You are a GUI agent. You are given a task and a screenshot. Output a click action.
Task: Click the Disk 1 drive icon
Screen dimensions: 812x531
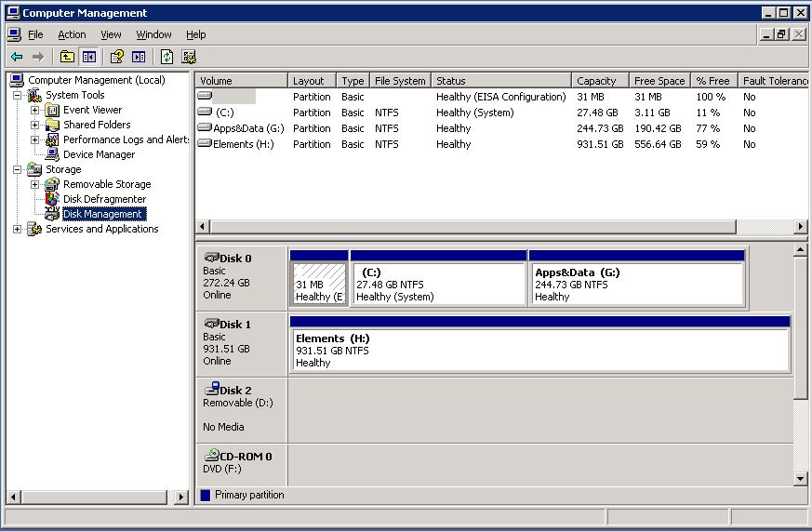(x=211, y=324)
